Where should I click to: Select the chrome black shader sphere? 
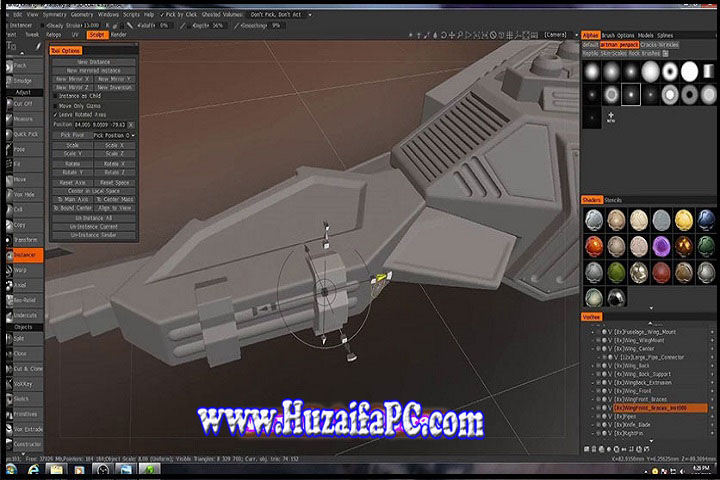tap(616, 298)
